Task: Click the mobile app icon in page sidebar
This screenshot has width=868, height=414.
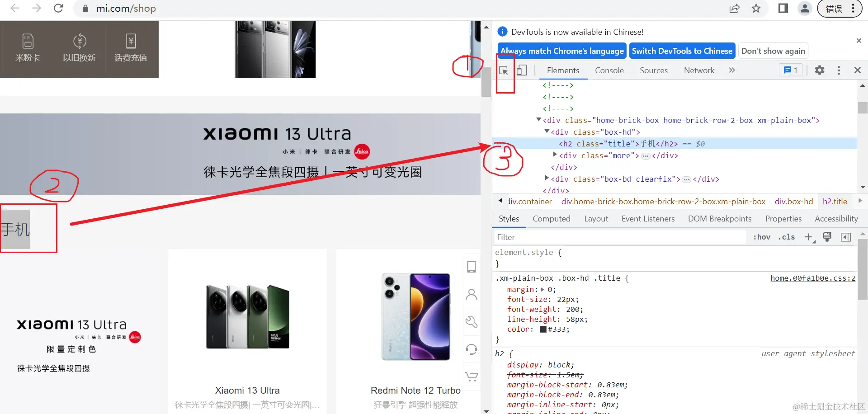Action: [x=472, y=267]
